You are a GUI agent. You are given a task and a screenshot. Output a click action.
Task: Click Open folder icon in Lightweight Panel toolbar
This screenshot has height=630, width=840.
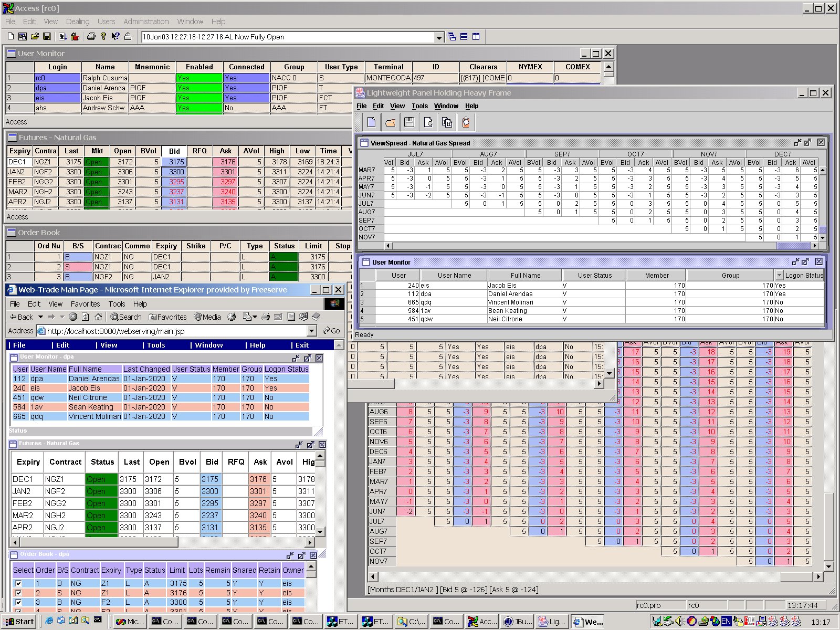click(x=390, y=122)
